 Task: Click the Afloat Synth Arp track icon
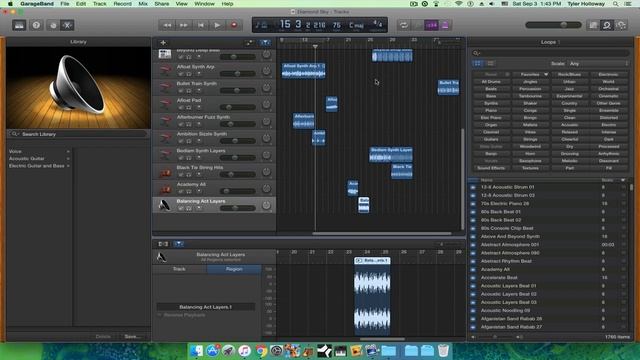165,70
